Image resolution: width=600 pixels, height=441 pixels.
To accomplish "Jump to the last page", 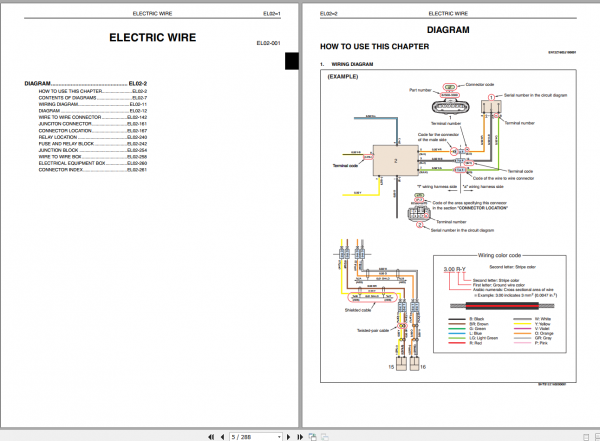I will coord(300,437).
